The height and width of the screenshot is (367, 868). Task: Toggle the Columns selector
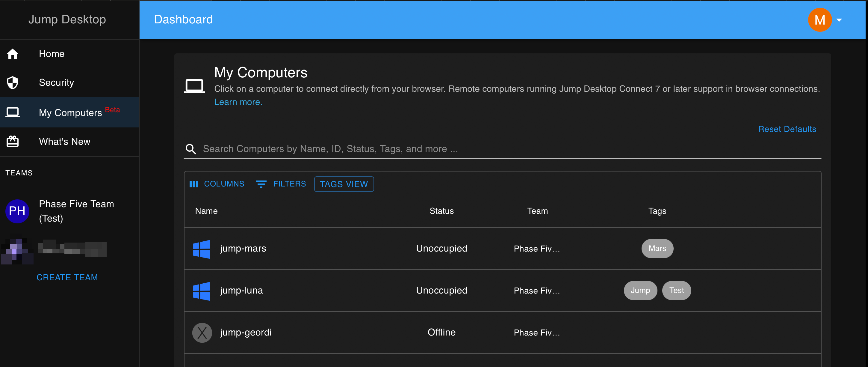pos(217,184)
